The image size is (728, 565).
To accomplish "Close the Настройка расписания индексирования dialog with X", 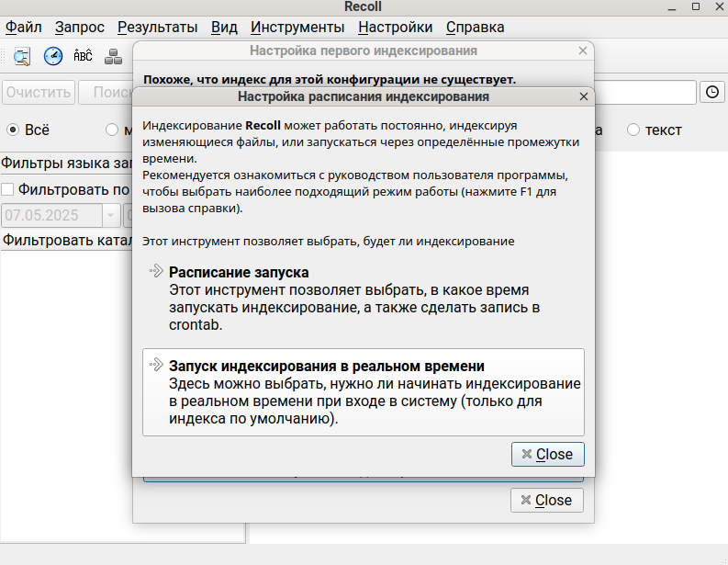I will coord(583,96).
